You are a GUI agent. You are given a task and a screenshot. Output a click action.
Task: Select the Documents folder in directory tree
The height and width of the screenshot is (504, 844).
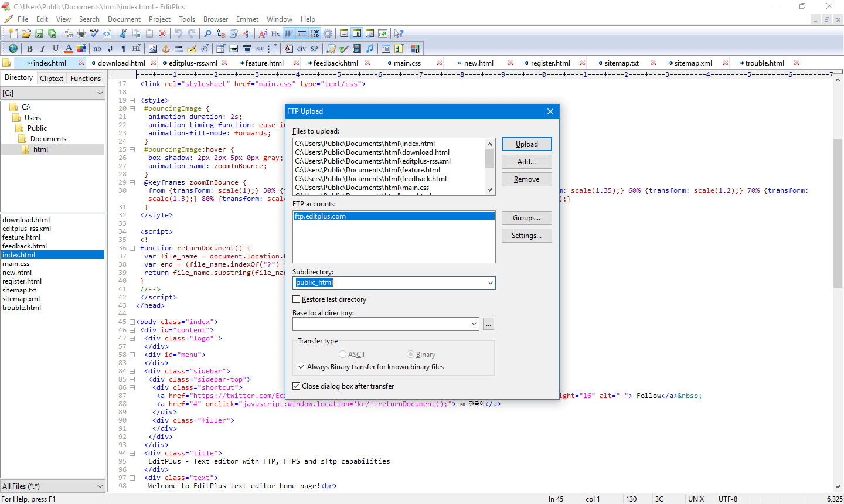click(x=48, y=139)
